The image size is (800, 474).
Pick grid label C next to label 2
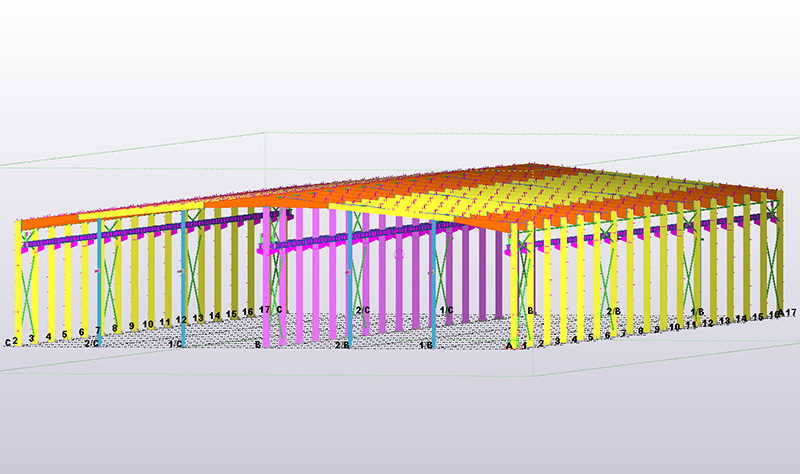tap(7, 342)
